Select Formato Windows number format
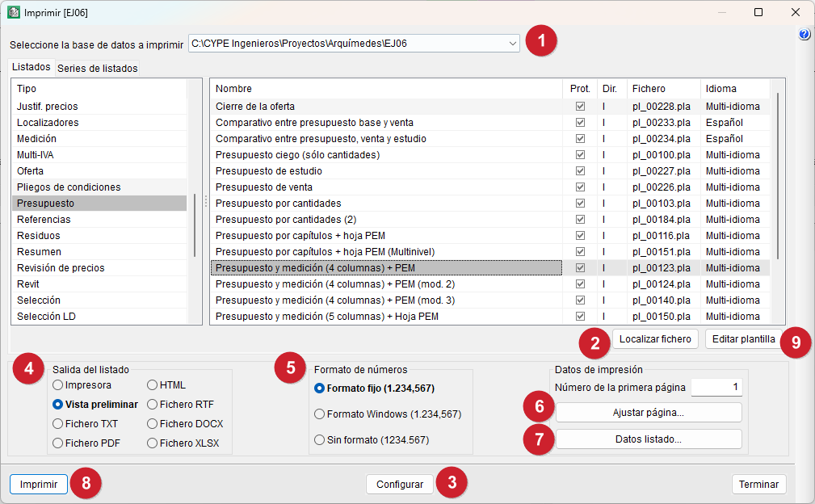The width and height of the screenshot is (815, 504). click(388, 414)
